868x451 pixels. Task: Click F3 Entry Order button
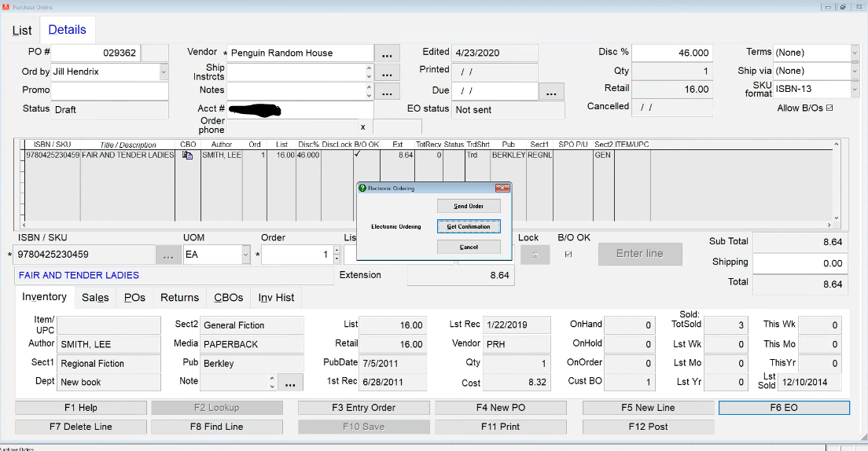point(364,408)
